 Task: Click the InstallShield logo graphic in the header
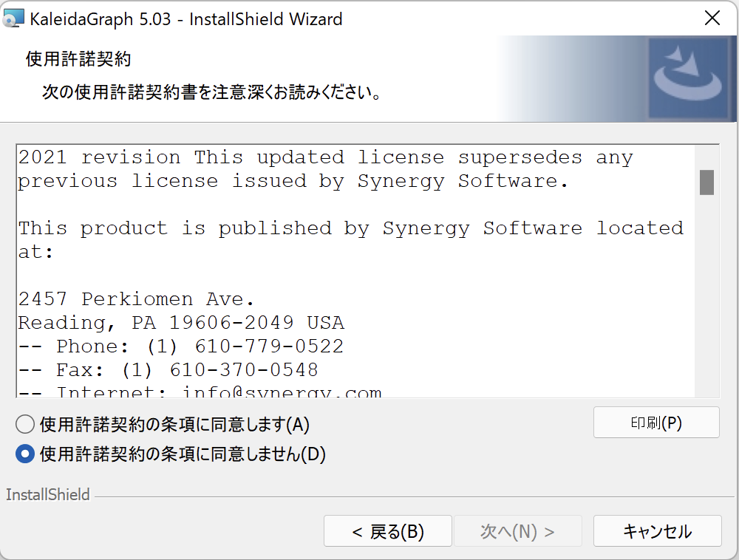click(x=688, y=78)
